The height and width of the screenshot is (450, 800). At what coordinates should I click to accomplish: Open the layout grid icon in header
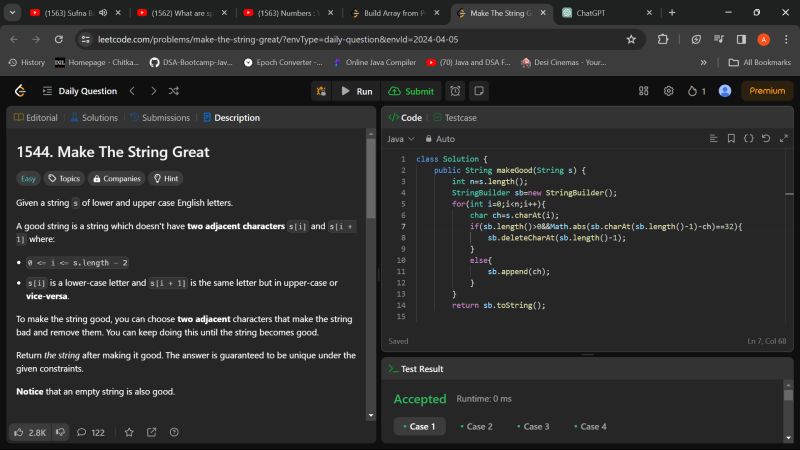(x=643, y=91)
